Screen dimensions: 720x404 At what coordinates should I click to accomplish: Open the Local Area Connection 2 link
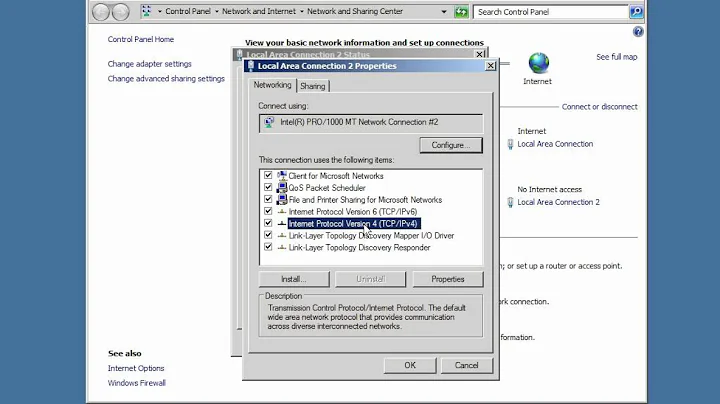pyautogui.click(x=558, y=202)
